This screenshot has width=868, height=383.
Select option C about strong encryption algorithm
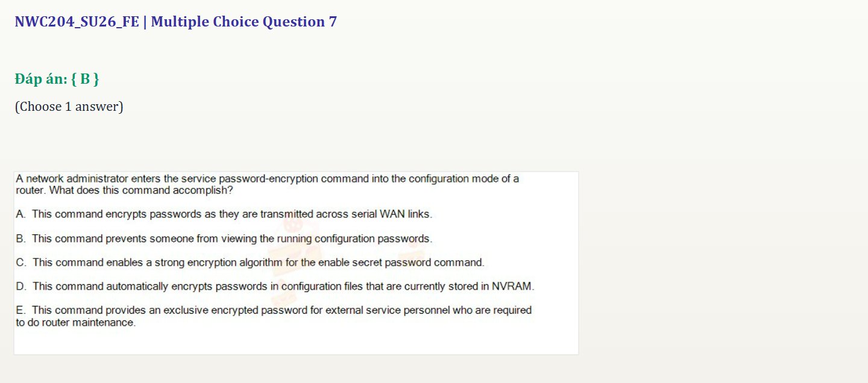coord(250,263)
